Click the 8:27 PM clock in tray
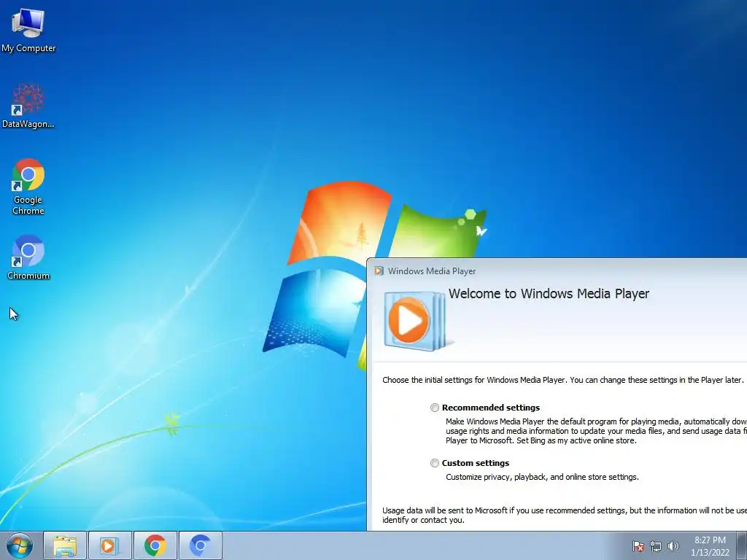 click(x=710, y=540)
